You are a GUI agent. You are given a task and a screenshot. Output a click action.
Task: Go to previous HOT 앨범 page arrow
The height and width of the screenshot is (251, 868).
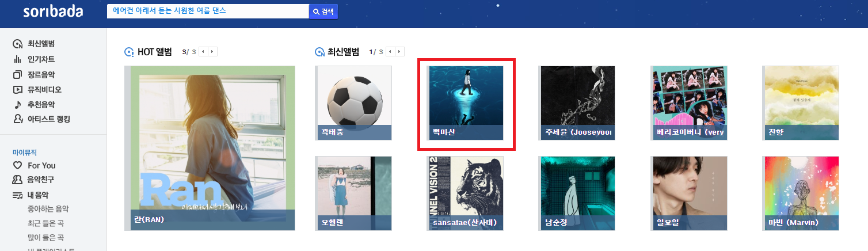[204, 52]
